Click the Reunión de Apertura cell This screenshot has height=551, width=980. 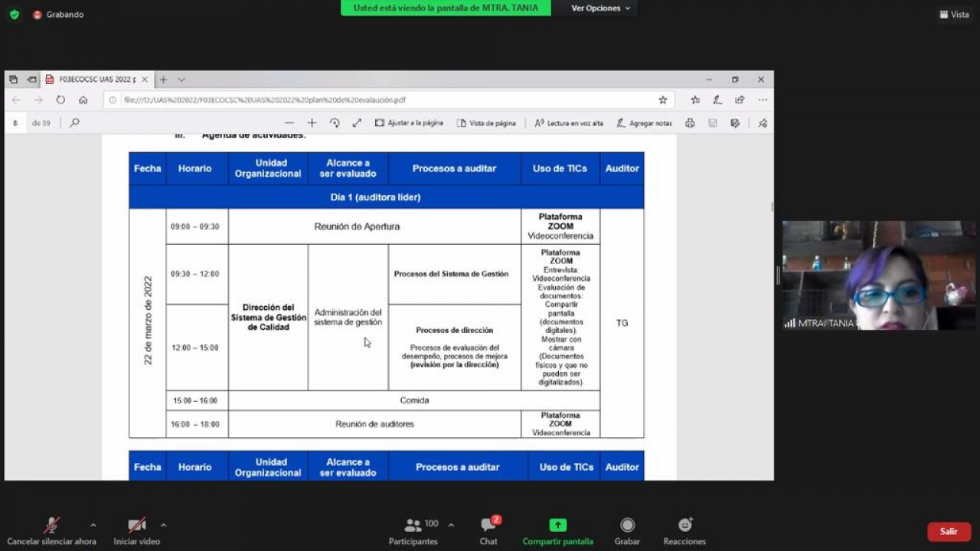pos(374,227)
